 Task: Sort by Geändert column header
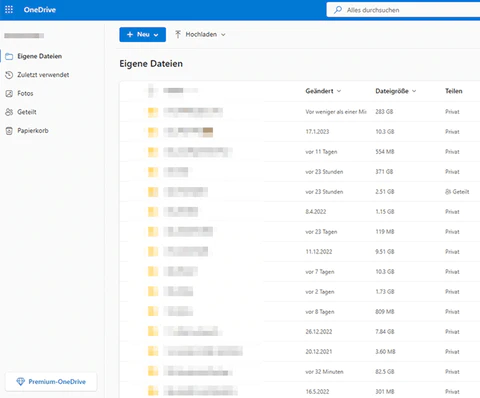pos(323,91)
